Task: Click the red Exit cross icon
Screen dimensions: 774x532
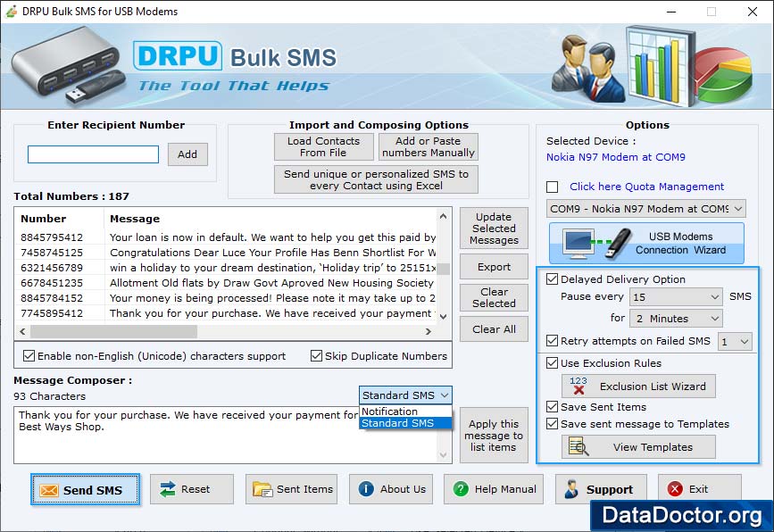Action: click(x=675, y=489)
